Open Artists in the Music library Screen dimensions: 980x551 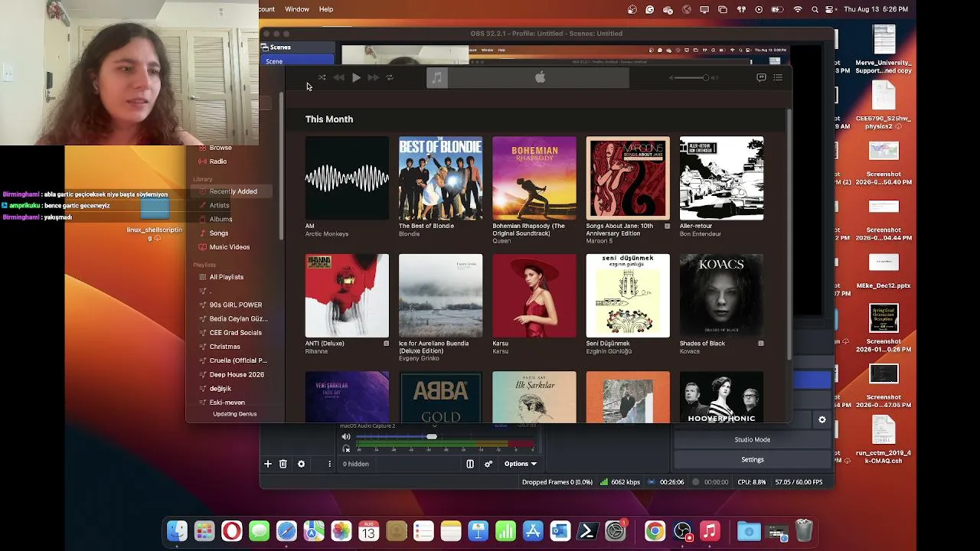pos(220,205)
